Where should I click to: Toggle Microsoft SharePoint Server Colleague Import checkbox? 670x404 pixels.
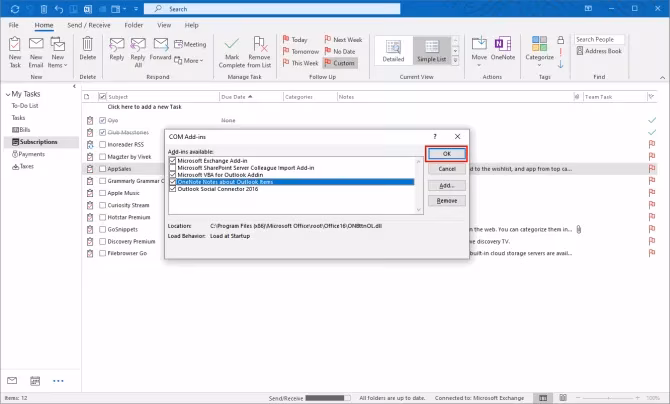pos(173,168)
